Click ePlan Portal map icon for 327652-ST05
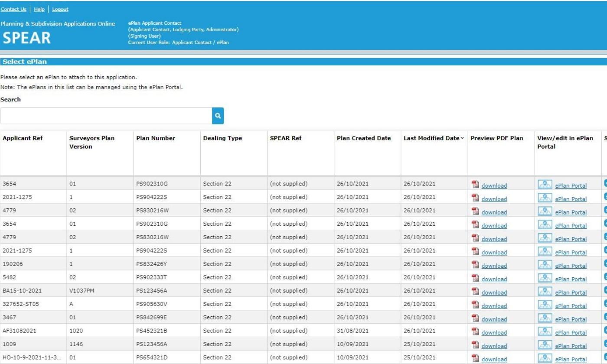This screenshot has height=364, width=607. pos(545,305)
